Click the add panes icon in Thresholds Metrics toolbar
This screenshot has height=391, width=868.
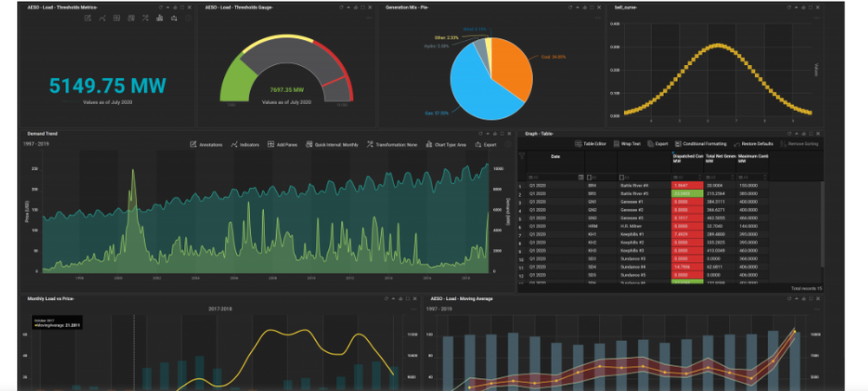pyautogui.click(x=116, y=18)
